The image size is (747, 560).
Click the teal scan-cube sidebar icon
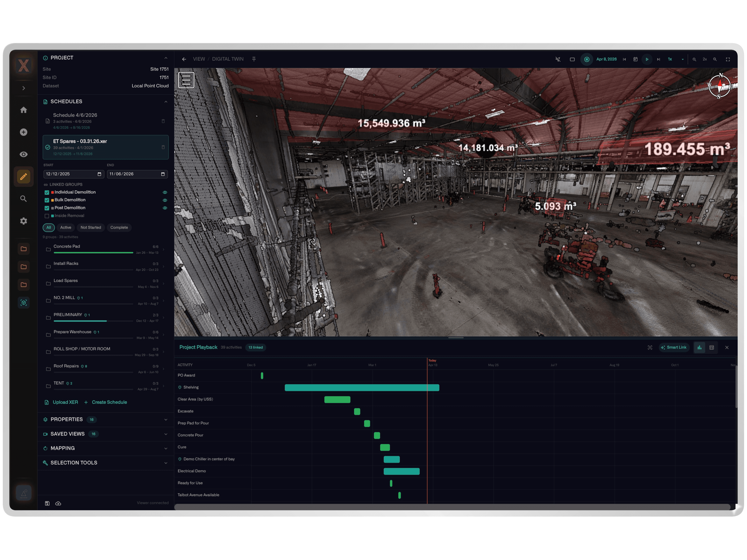click(x=23, y=303)
